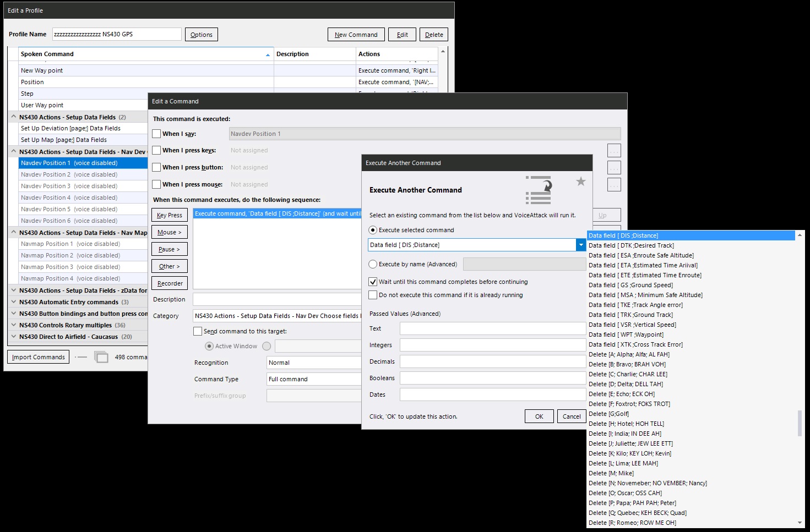Click the star favorite icon

pyautogui.click(x=580, y=182)
